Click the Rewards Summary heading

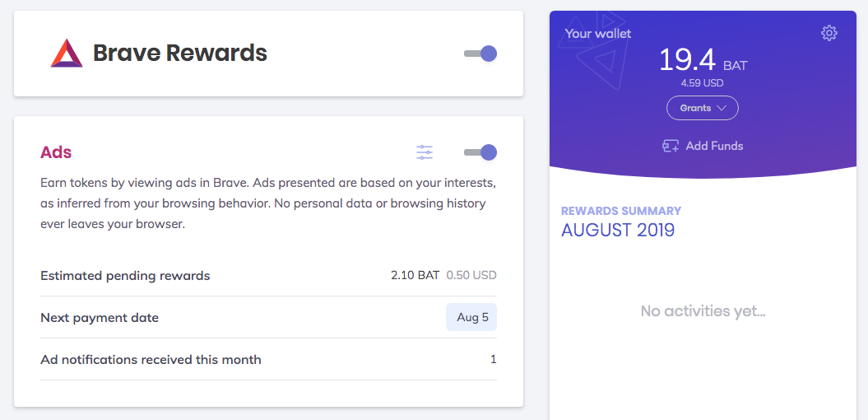(621, 211)
